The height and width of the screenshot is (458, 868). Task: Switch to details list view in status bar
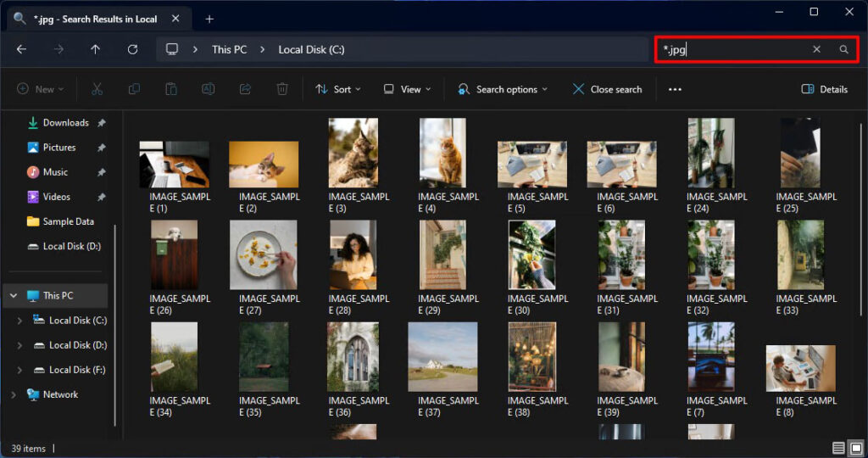click(x=838, y=448)
